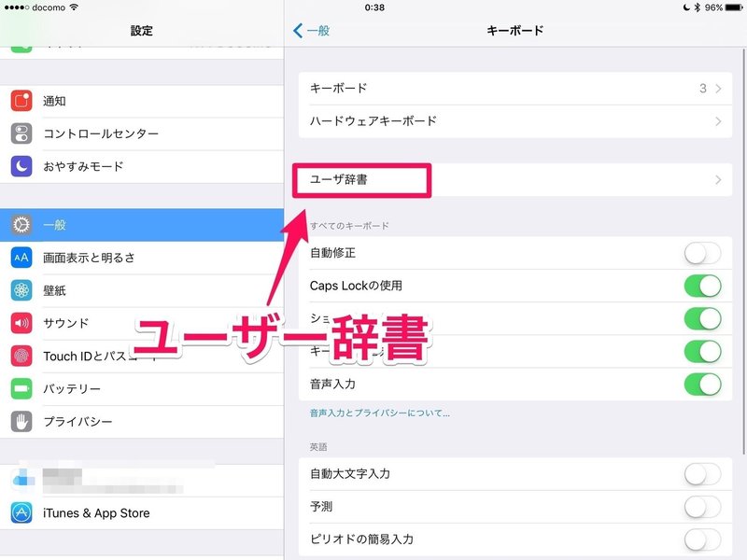
Task: Select 通知 in settings sidebar
Action: [x=142, y=101]
